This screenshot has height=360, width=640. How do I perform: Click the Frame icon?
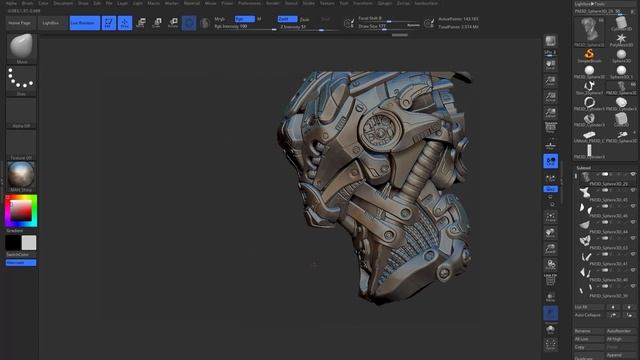tap(550, 217)
